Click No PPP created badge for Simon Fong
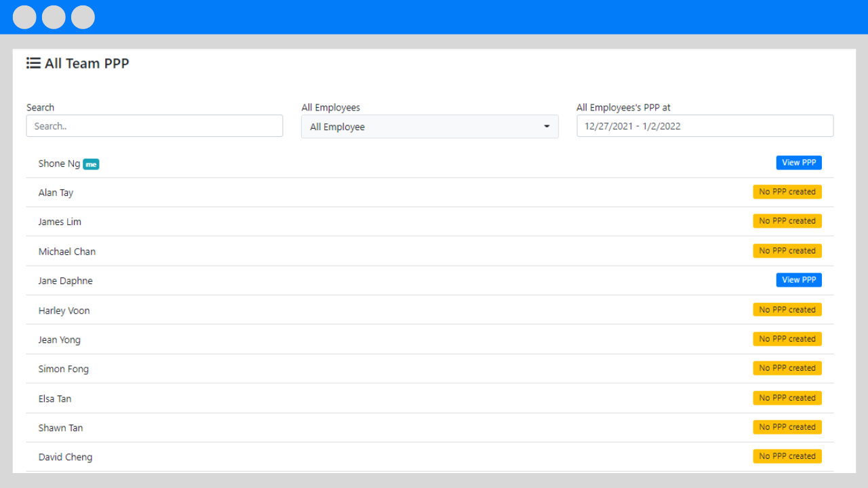The height and width of the screenshot is (488, 868). tap(787, 368)
